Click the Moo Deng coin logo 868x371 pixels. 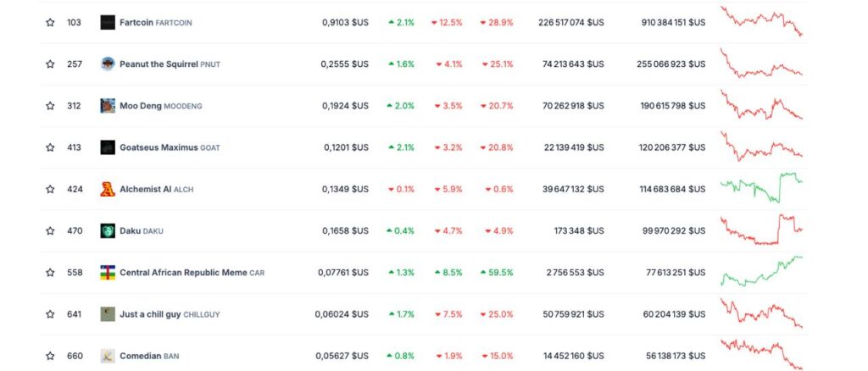pyautogui.click(x=108, y=106)
